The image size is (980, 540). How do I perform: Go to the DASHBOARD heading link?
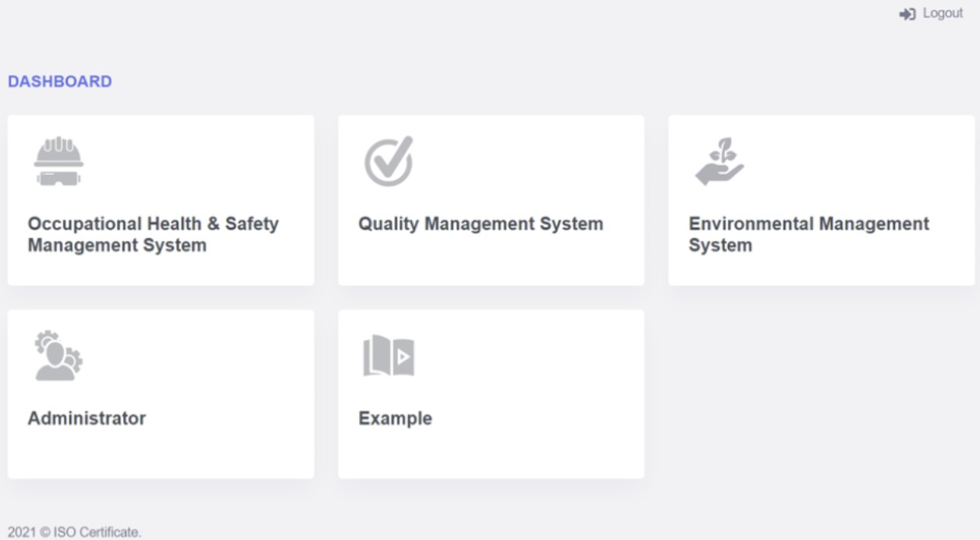[60, 81]
